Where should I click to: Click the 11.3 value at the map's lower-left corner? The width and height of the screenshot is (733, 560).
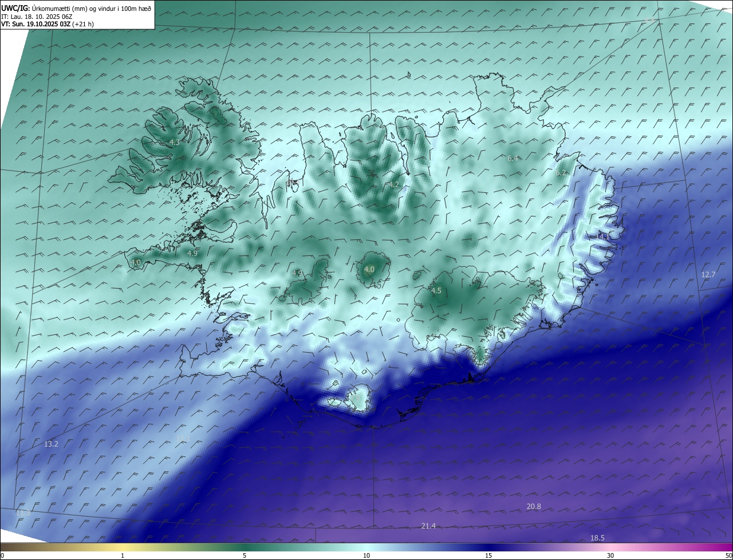click(x=23, y=512)
